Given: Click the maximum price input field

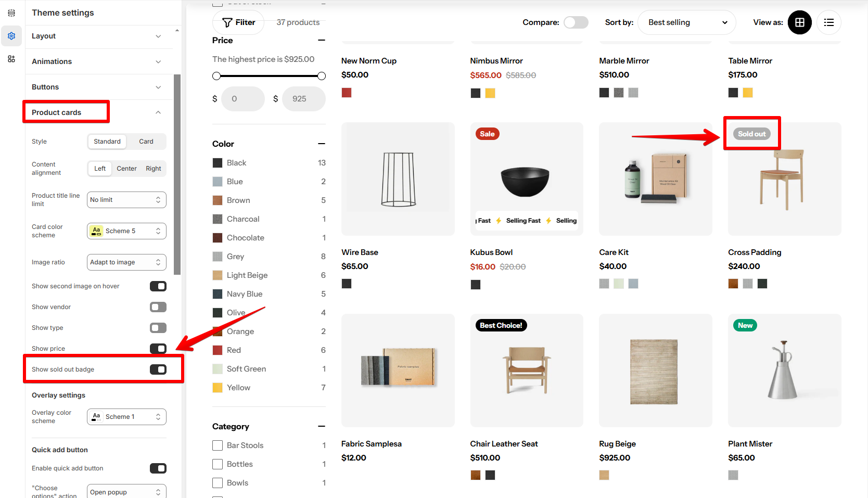Looking at the screenshot, I should (x=304, y=99).
